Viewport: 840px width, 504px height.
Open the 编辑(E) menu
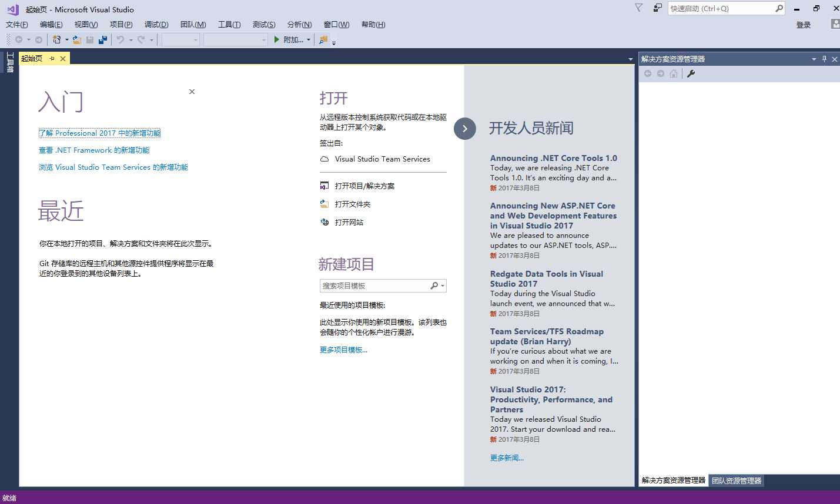[51, 25]
